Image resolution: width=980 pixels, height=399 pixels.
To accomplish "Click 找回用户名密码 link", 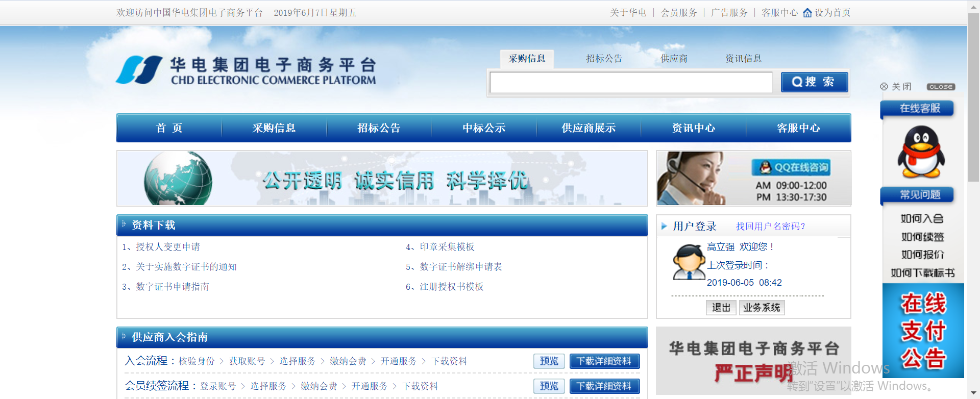I will point(770,227).
